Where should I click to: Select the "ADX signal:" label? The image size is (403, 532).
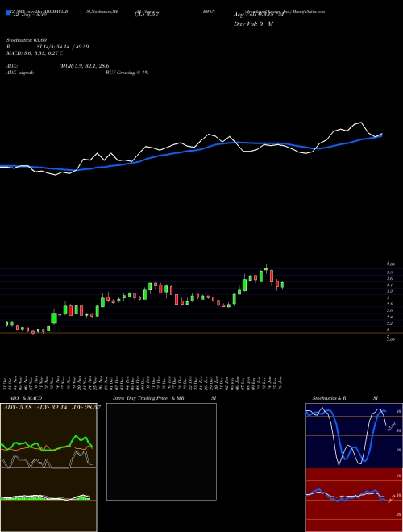pyautogui.click(x=20, y=73)
